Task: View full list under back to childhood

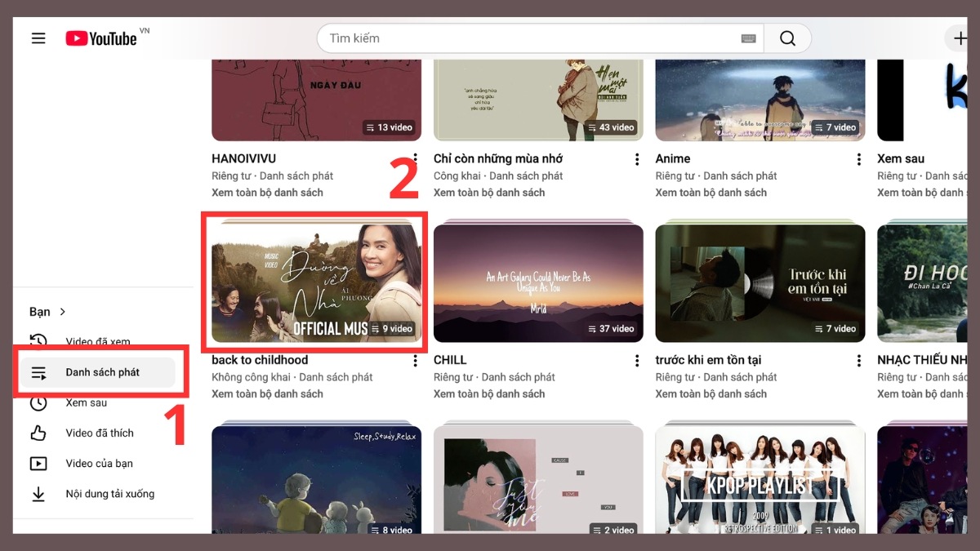Action: pyautogui.click(x=267, y=393)
